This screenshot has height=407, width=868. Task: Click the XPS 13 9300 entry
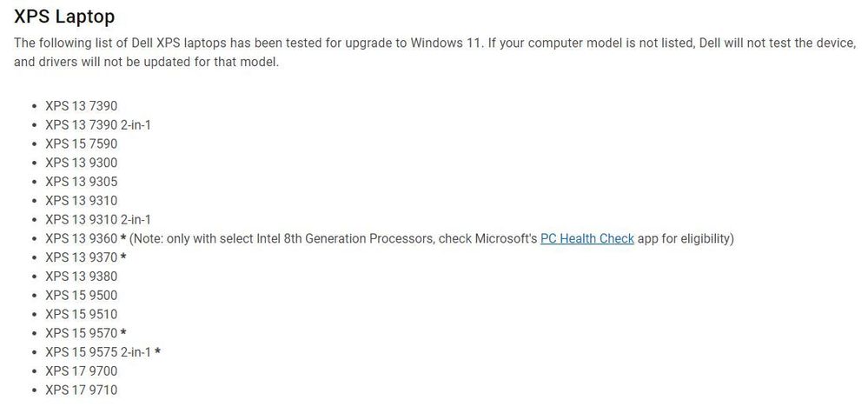tap(82, 163)
